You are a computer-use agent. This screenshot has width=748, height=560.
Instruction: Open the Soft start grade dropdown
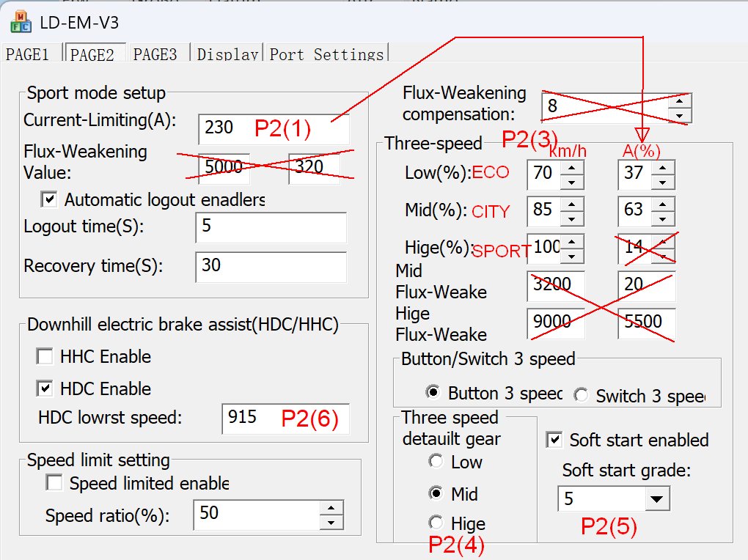[657, 499]
